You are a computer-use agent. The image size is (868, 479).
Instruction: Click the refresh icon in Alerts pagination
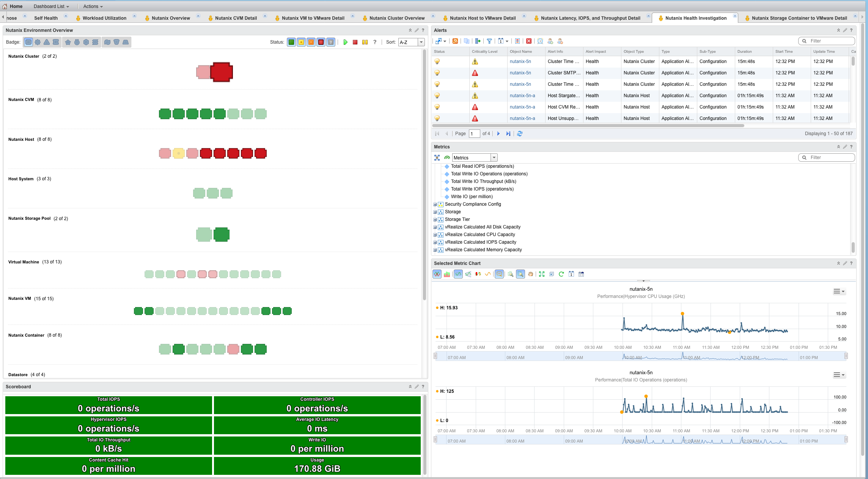520,134
